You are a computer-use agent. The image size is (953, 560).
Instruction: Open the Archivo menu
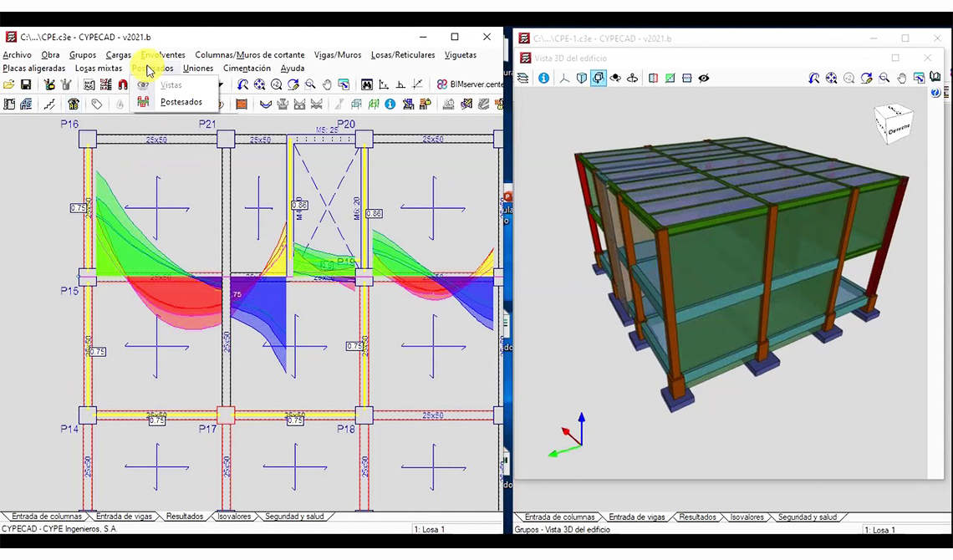pyautogui.click(x=17, y=54)
